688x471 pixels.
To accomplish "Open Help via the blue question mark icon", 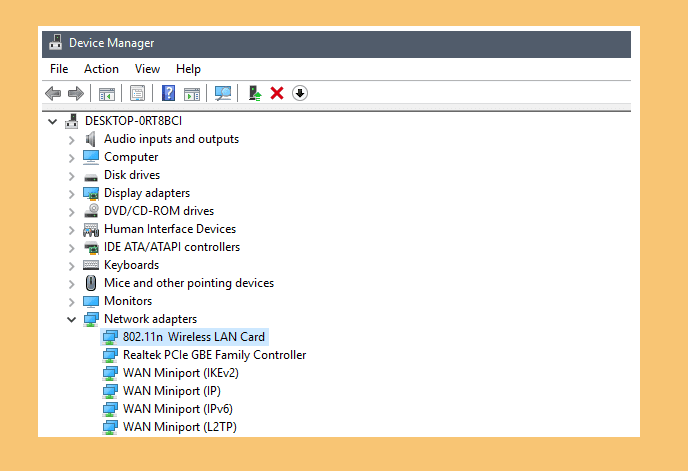I will point(168,93).
